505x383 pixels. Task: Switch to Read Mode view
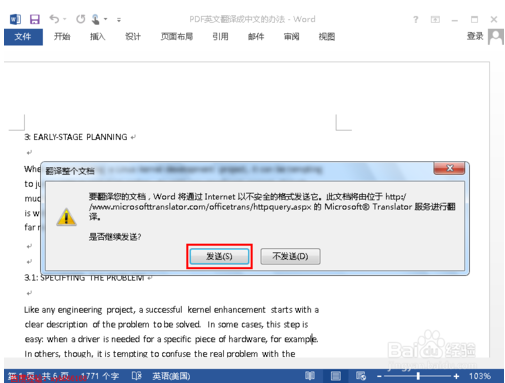310,376
